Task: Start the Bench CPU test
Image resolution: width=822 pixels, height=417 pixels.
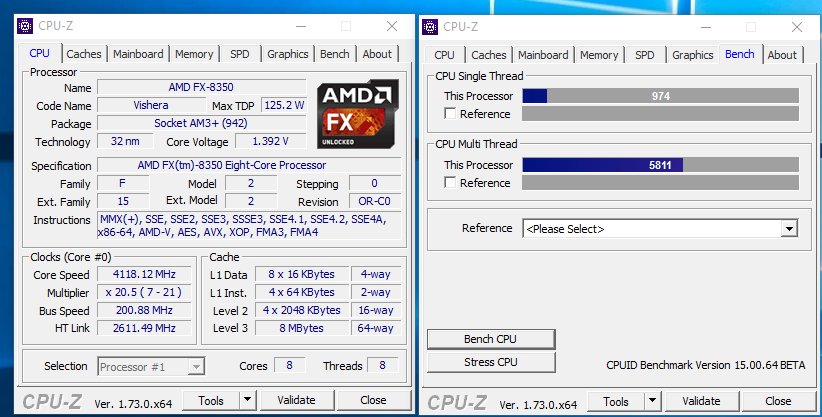Action: point(491,339)
